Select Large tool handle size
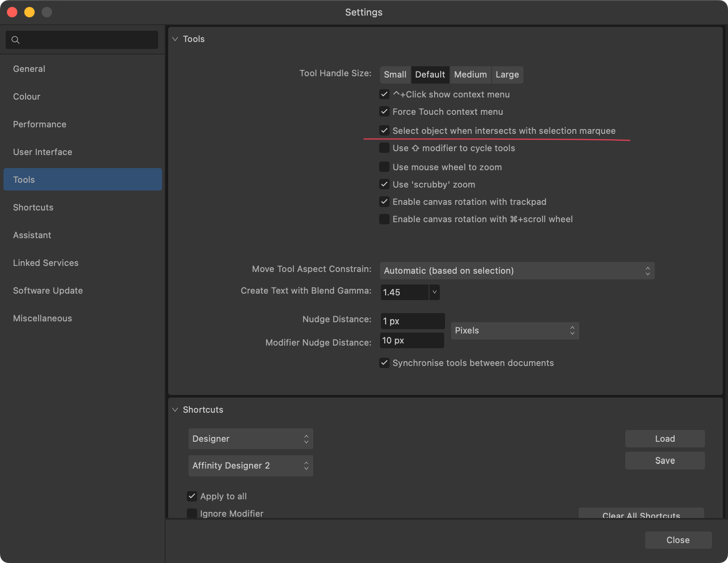Screen dimensions: 728x563 [x=507, y=74]
